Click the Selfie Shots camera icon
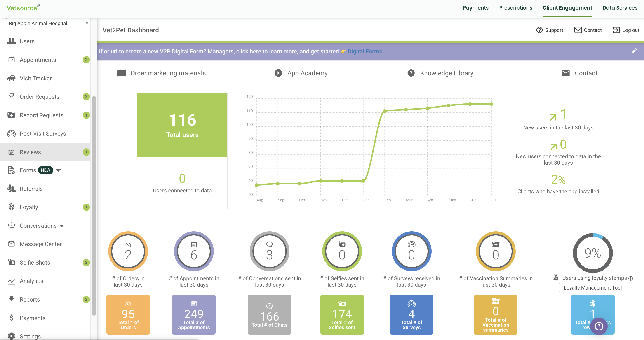Image resolution: width=644 pixels, height=340 pixels. (x=11, y=262)
